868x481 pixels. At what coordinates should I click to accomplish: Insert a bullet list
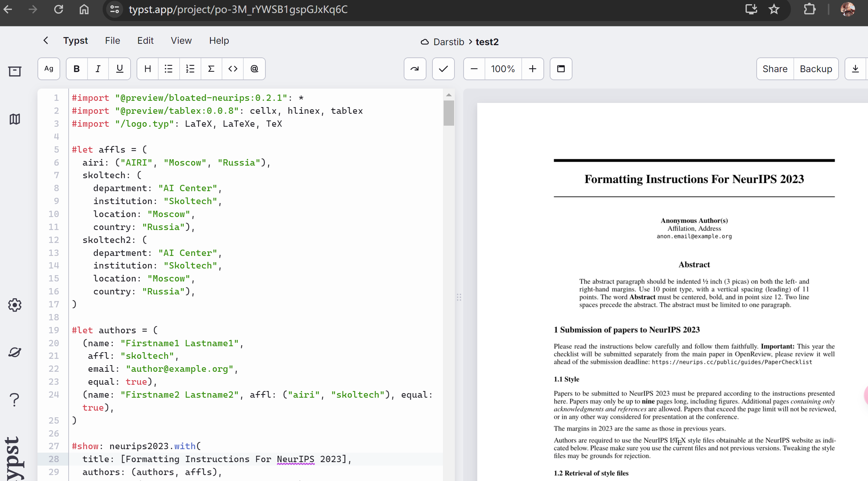tap(169, 69)
